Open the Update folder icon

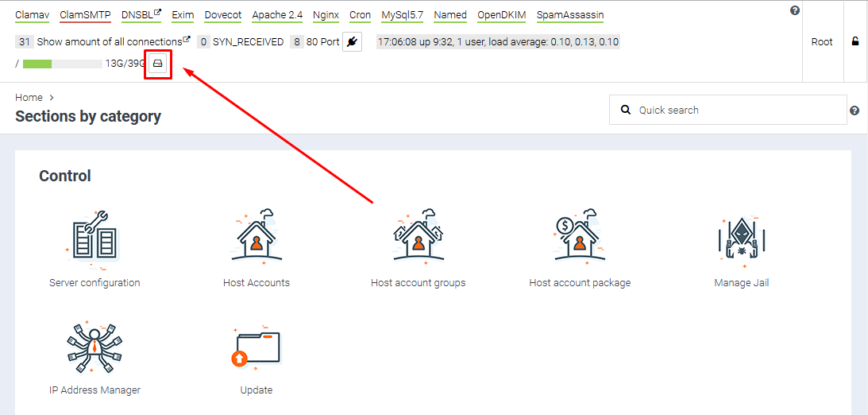tap(257, 348)
